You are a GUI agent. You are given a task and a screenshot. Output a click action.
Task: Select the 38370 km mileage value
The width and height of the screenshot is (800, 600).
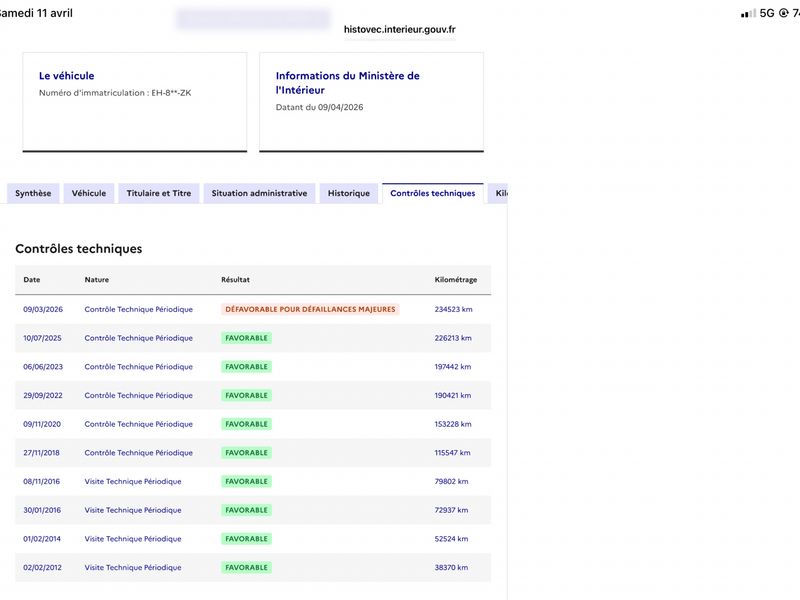[x=451, y=567]
